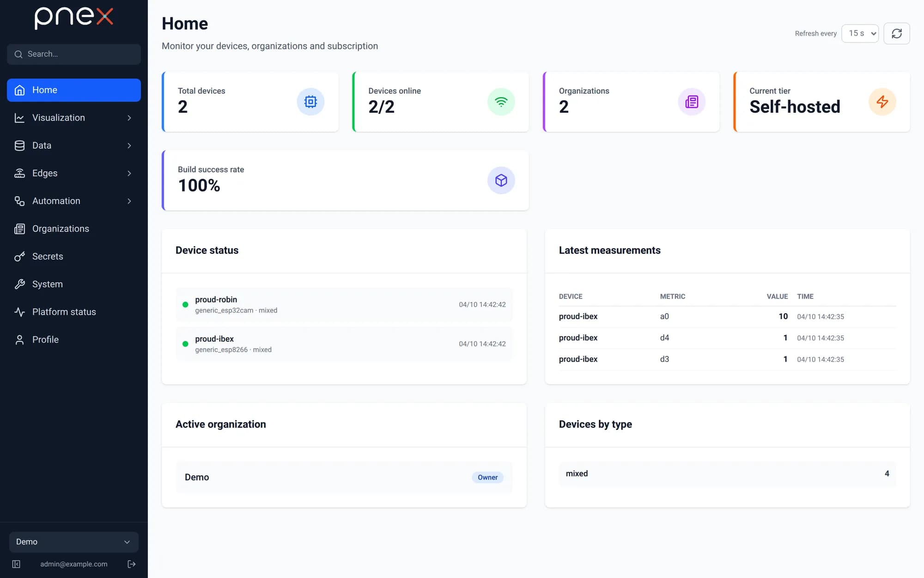Viewport: 924px width, 578px height.
Task: Click the Automation workflow icon
Action: click(19, 201)
